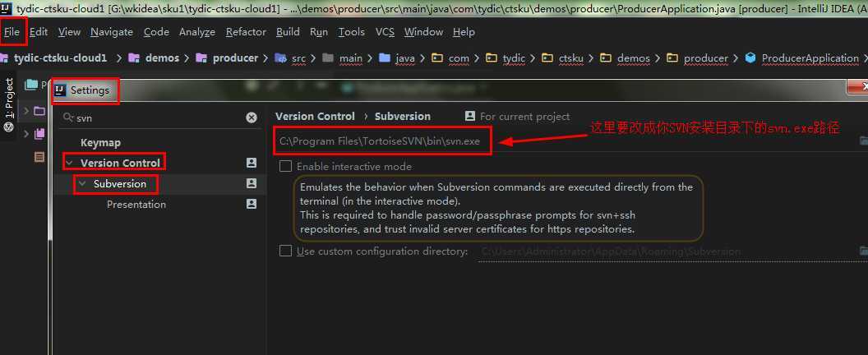Collapse the Subversion node

(82, 183)
